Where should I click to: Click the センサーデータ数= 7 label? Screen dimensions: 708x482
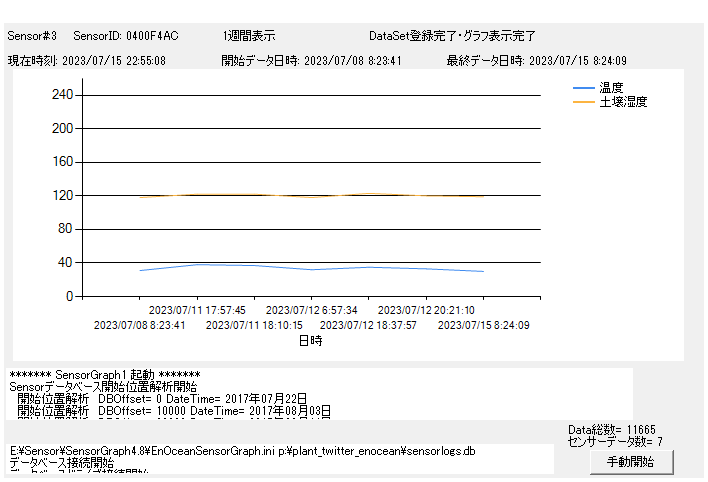(614, 441)
